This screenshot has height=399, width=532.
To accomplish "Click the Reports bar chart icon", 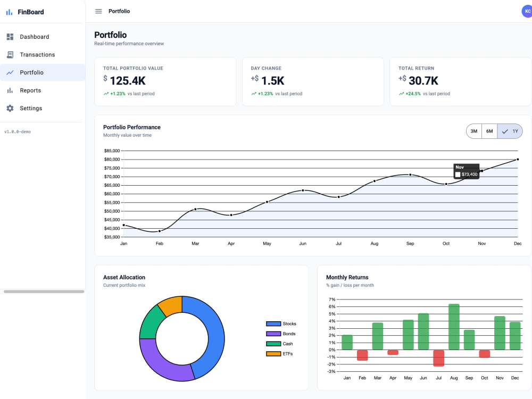I will 10,90.
